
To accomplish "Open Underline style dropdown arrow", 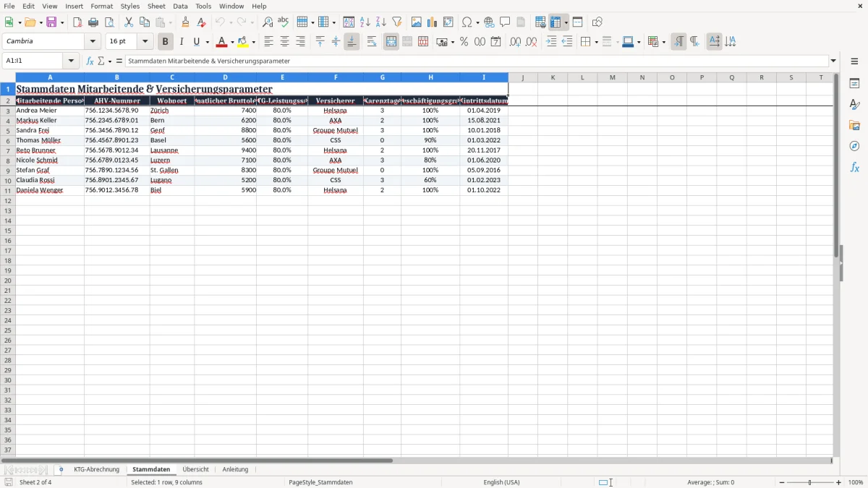I will [206, 42].
